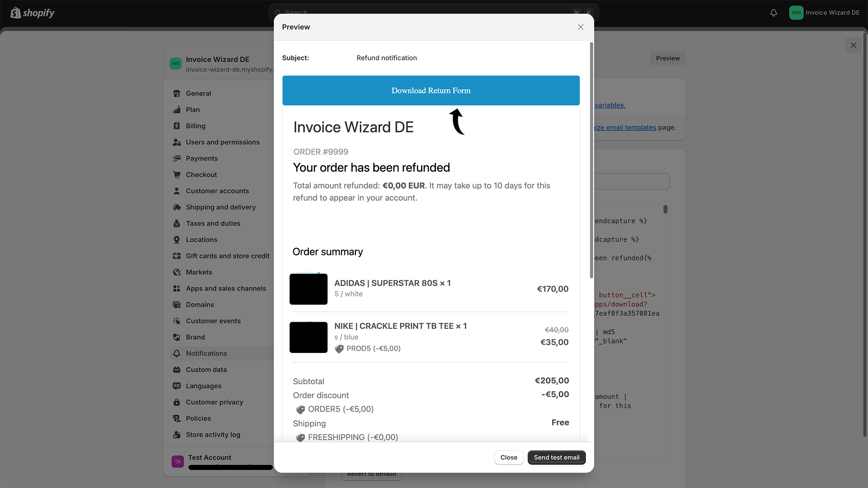Go to Shipping and delivery settings

(222, 207)
